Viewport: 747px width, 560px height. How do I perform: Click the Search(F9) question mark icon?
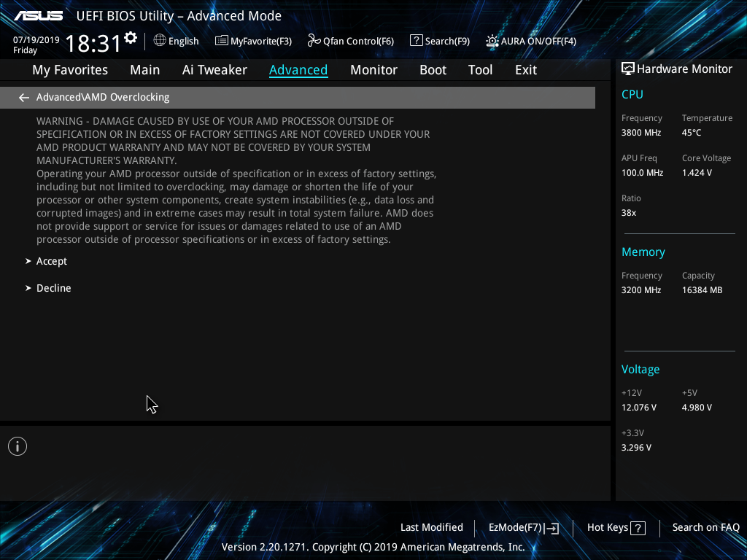(416, 41)
